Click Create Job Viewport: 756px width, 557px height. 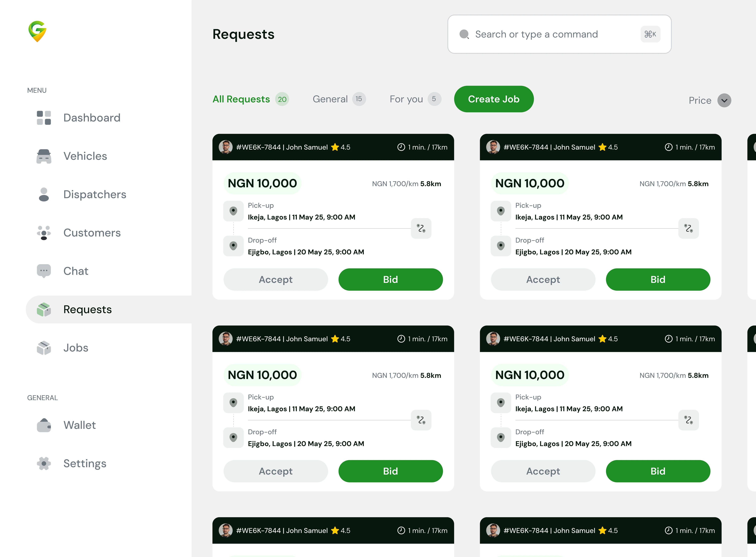(x=494, y=99)
